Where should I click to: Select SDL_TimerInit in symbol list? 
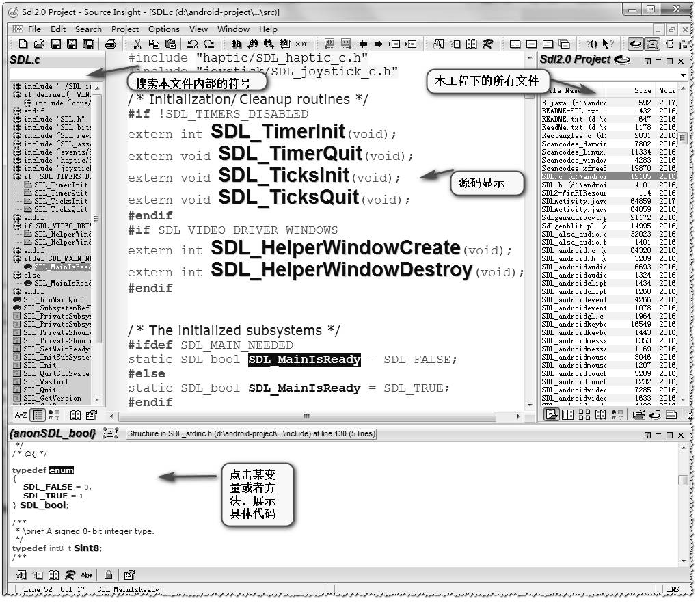tap(61, 185)
